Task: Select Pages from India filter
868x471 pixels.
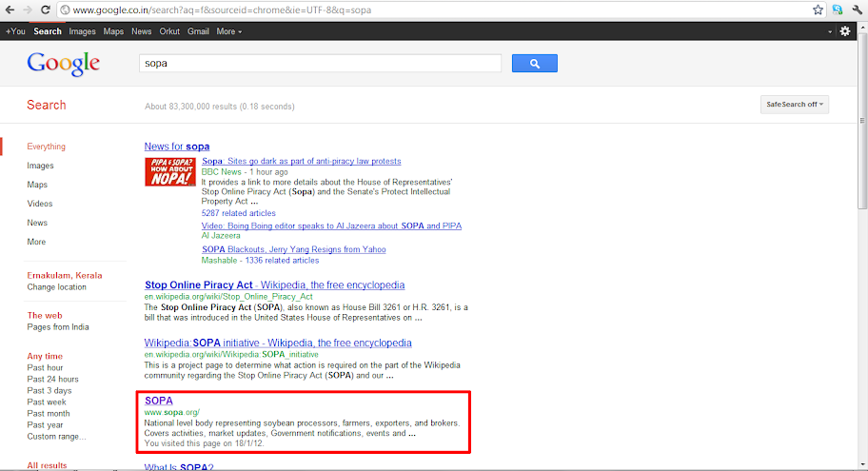Action: coord(57,327)
